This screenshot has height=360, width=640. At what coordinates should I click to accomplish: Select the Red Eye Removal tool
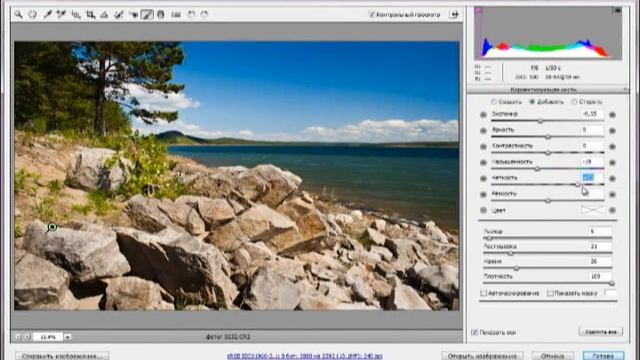[133, 15]
